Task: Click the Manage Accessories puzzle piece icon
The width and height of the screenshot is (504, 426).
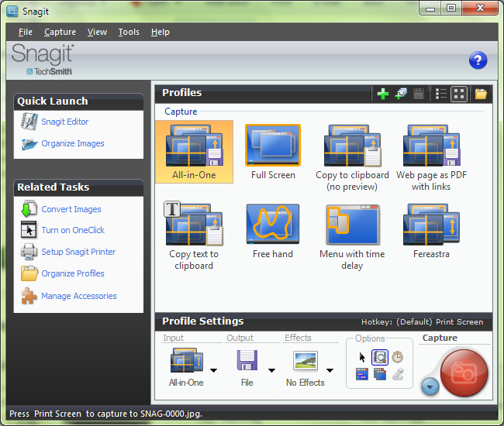Action: tap(29, 295)
